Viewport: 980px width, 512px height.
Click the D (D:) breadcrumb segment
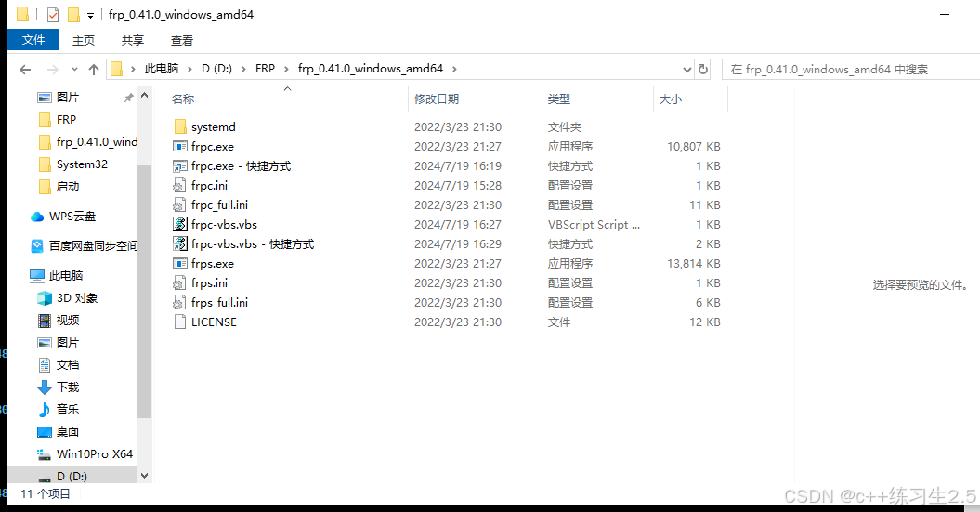point(216,69)
